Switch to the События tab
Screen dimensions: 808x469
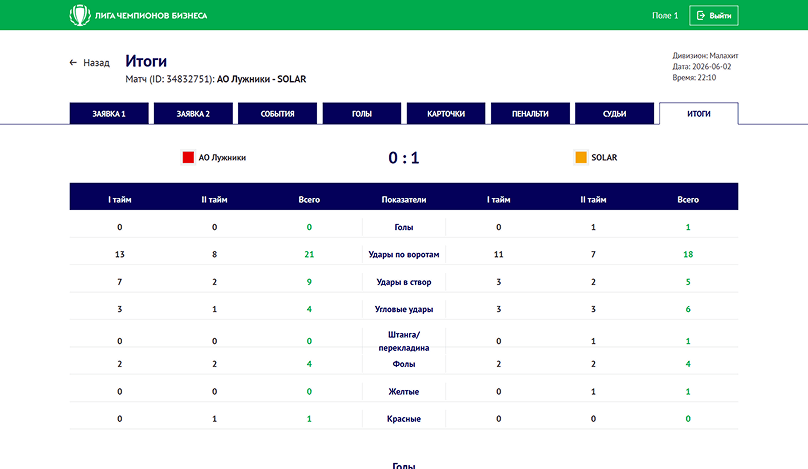tap(277, 114)
